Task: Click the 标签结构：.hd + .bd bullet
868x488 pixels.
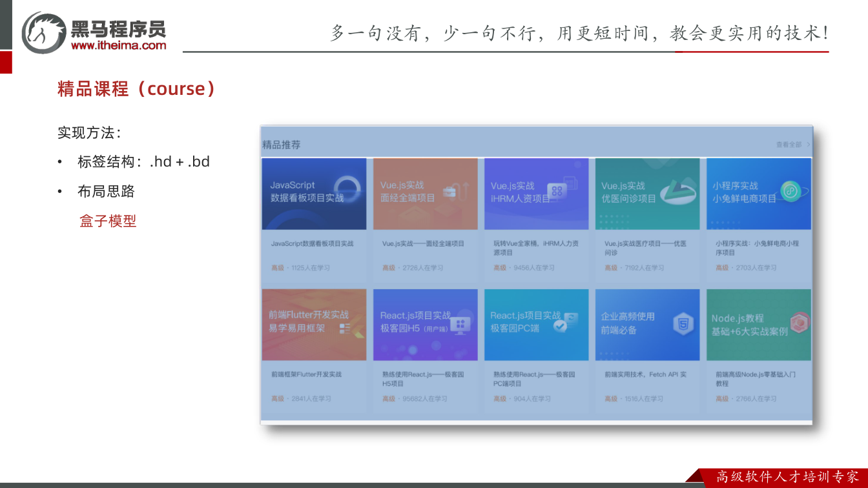Action: tap(144, 161)
